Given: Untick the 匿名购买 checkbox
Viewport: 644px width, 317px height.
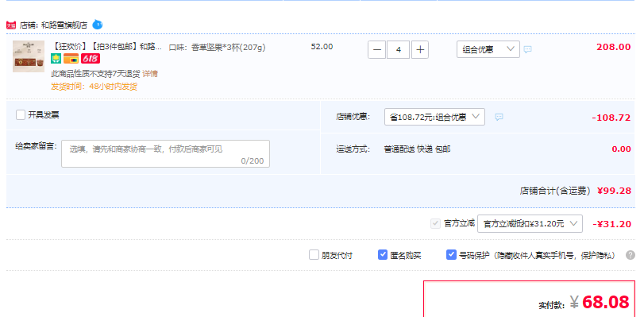Looking at the screenshot, I should coord(383,255).
